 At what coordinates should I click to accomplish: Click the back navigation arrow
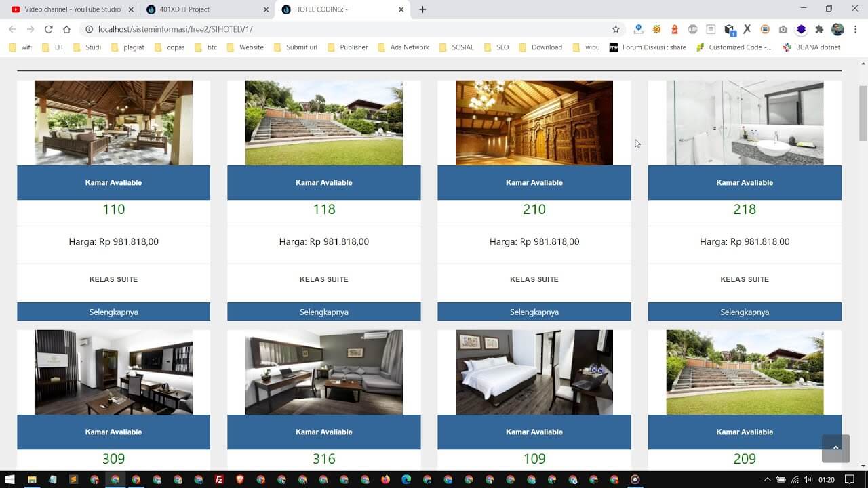click(x=12, y=29)
